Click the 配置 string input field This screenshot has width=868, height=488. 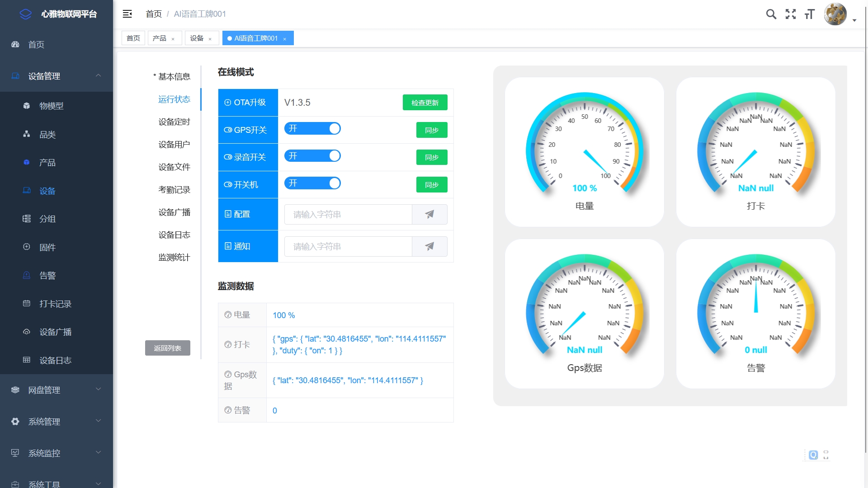(348, 214)
